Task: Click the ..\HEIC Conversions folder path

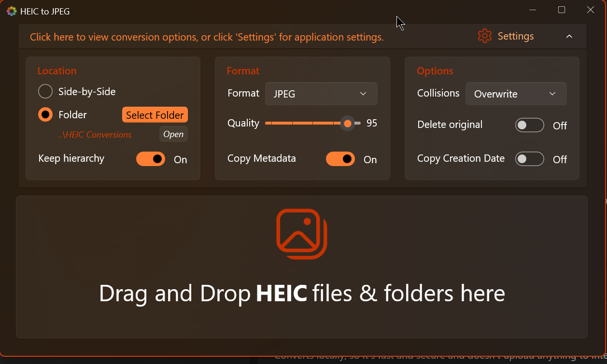Action: (x=95, y=135)
